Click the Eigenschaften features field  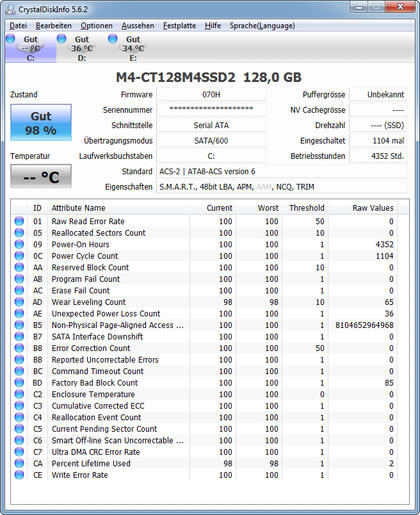(x=282, y=186)
